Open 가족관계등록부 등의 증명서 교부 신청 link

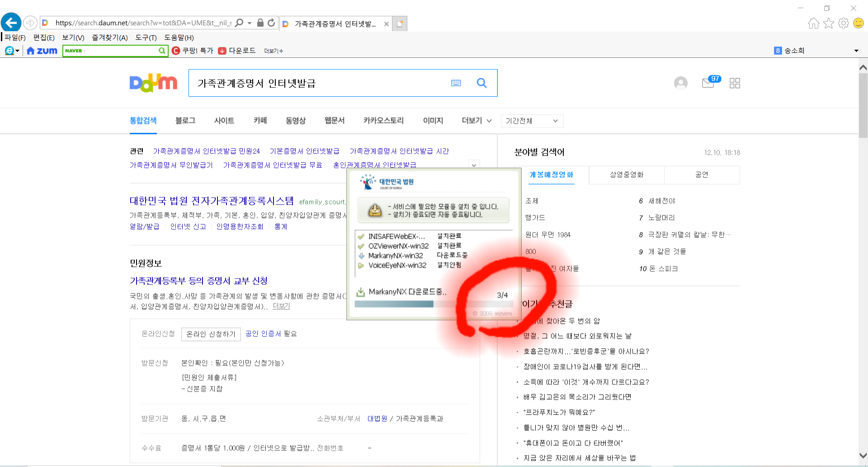[198, 280]
